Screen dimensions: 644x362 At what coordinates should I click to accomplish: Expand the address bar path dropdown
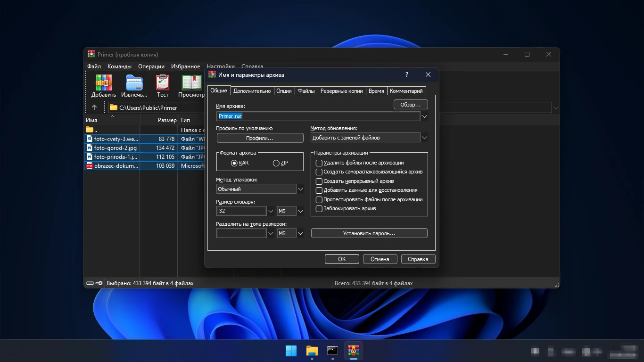556,107
